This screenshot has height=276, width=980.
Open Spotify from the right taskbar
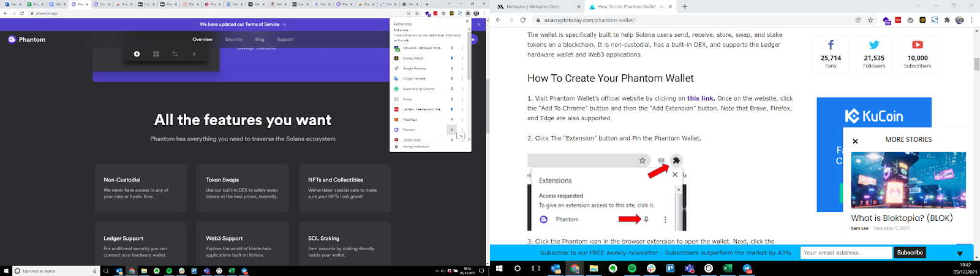tap(632, 269)
